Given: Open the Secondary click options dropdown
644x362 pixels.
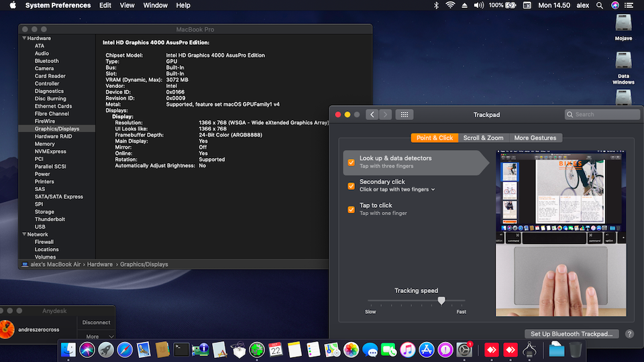Looking at the screenshot, I should (x=433, y=190).
